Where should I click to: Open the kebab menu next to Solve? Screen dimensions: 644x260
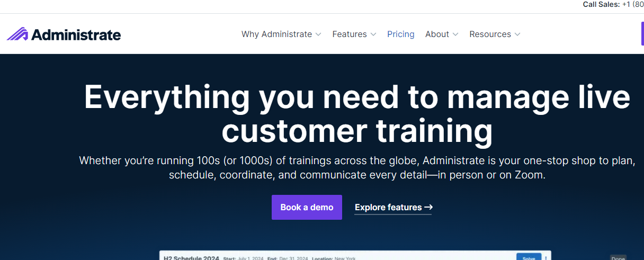(x=545, y=258)
